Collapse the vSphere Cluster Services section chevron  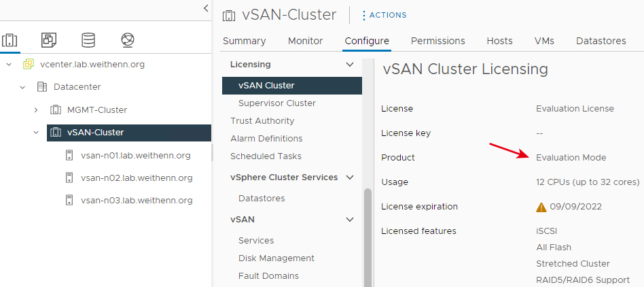pos(350,178)
